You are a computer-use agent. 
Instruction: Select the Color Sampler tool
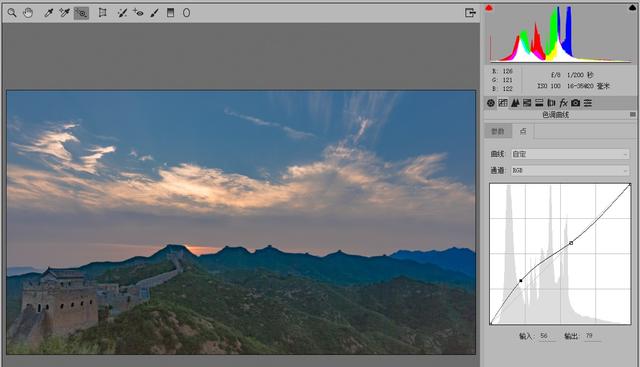click(64, 13)
